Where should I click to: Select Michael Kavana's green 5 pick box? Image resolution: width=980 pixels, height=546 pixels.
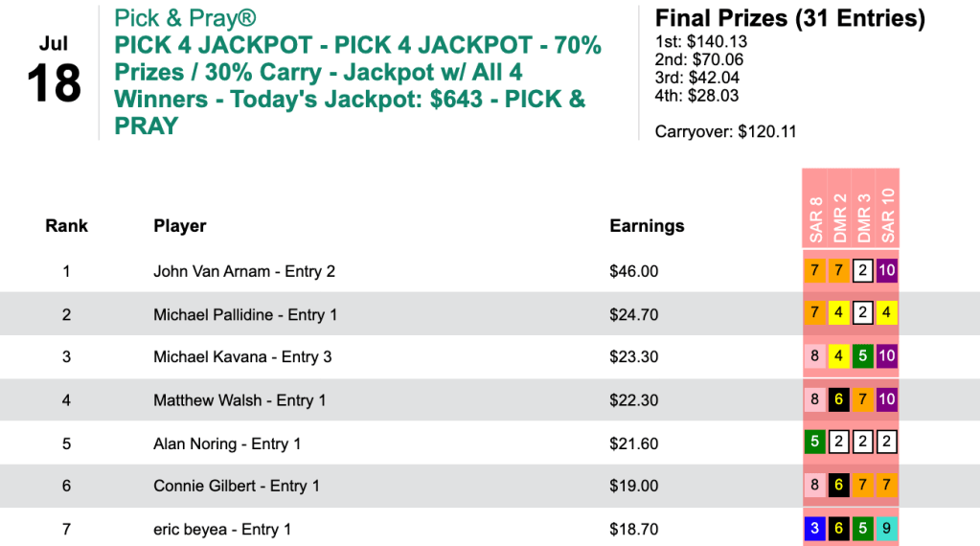click(x=863, y=357)
